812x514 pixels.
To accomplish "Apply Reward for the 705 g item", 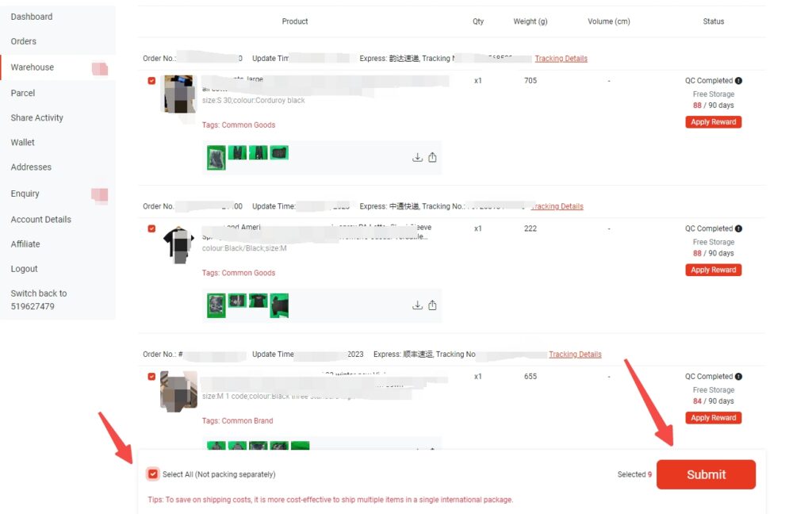I will point(713,122).
